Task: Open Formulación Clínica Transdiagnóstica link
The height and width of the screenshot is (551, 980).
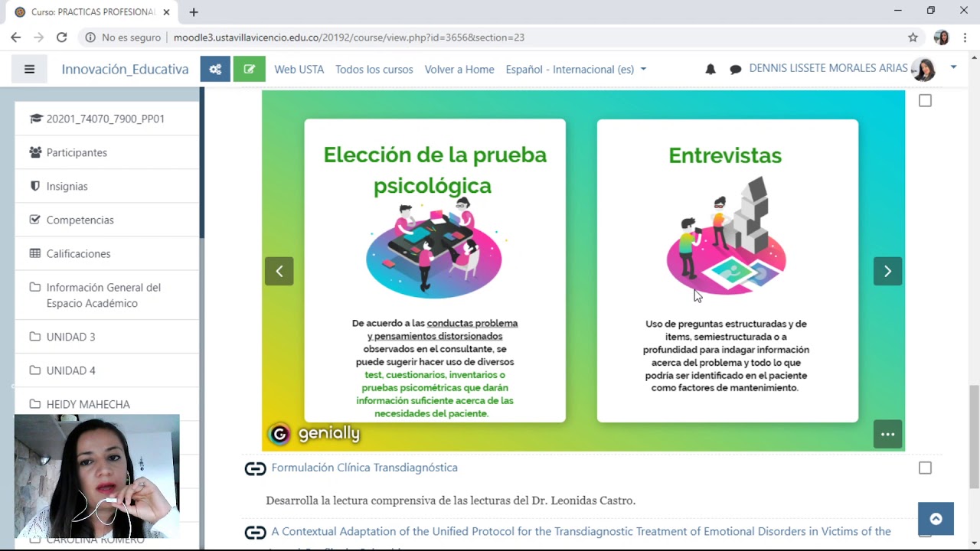Action: pos(364,468)
